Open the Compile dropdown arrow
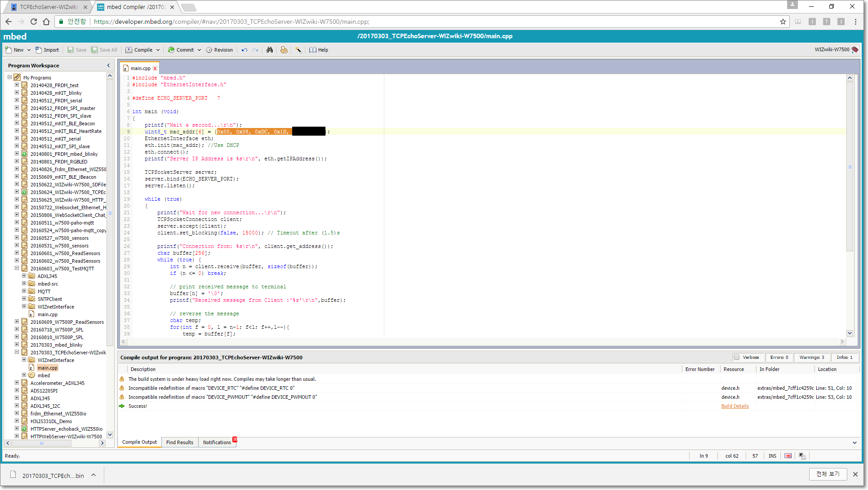This screenshot has height=490, width=868. click(158, 50)
